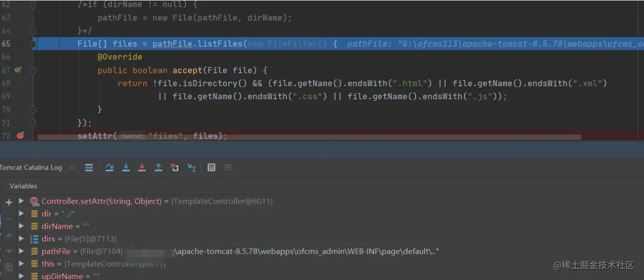Click the Step Out debugger icon
The width and height of the screenshot is (644, 280).
coord(158,168)
